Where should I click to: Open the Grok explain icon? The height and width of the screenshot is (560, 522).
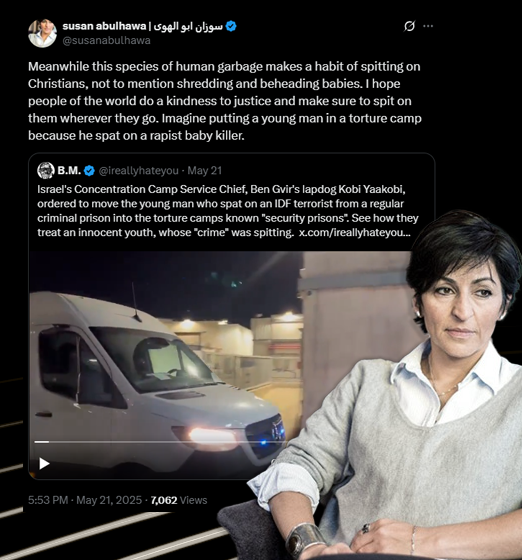tap(409, 26)
